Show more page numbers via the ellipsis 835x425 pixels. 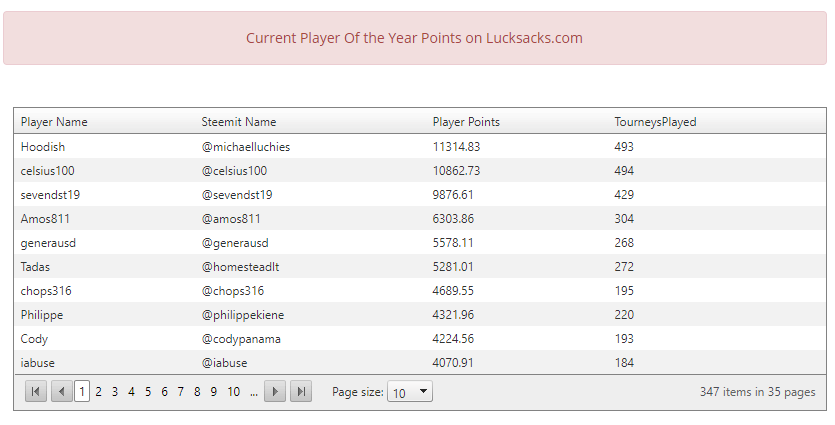(x=253, y=393)
